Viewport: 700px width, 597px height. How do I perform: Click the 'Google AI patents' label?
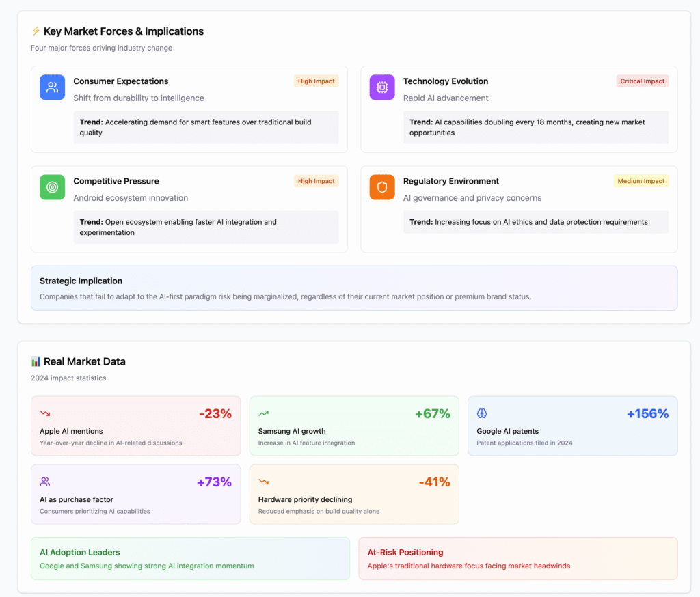pyautogui.click(x=508, y=432)
